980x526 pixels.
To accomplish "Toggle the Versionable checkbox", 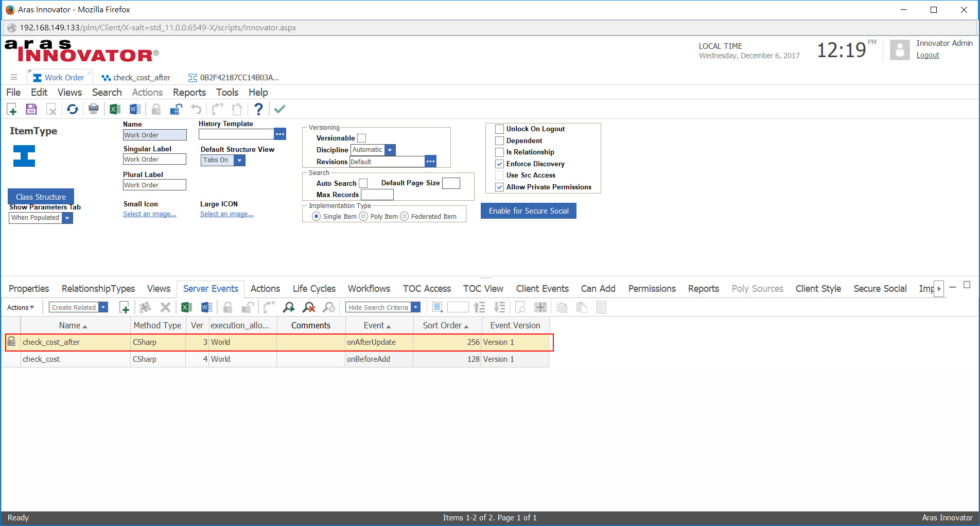I will (362, 138).
